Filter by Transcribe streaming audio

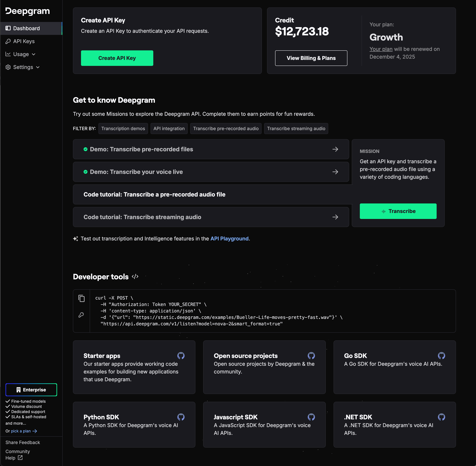[x=296, y=129]
